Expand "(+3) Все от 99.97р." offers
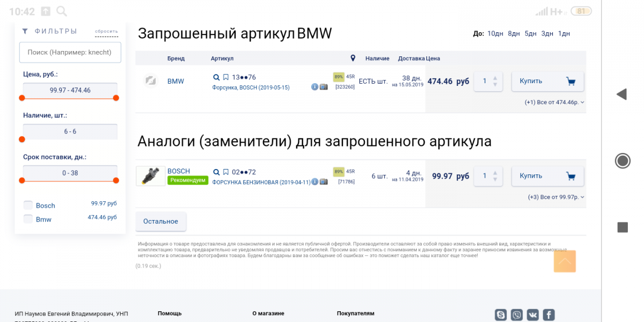 coord(557,197)
